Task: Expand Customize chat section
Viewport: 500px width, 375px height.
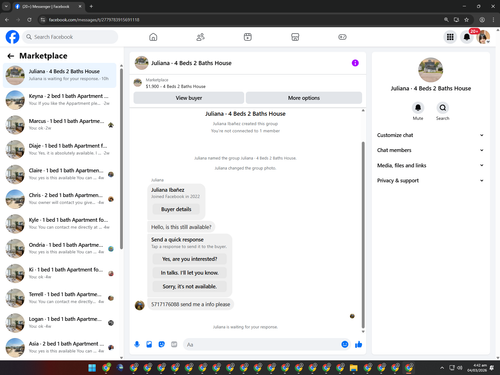Action: pyautogui.click(x=430, y=135)
